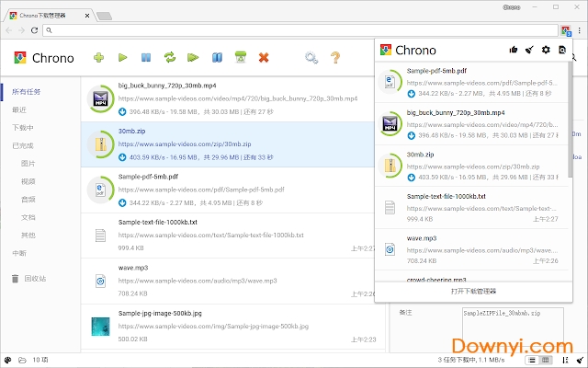Click the blue pause button in toolbar
The width and height of the screenshot is (588, 368).
tap(145, 58)
